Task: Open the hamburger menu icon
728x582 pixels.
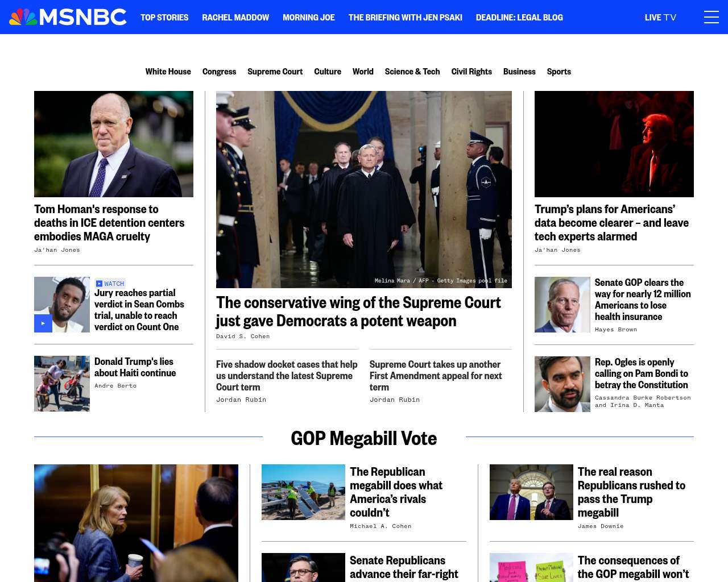Action: coord(711,17)
